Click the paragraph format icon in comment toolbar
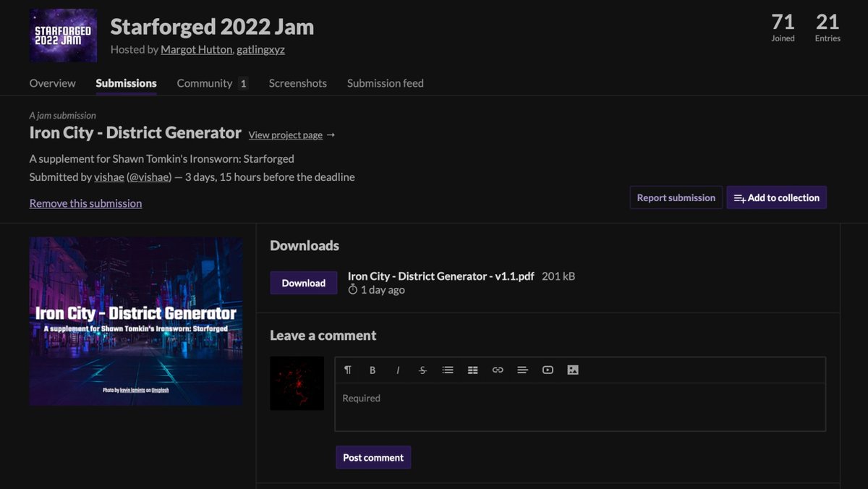The width and height of the screenshot is (868, 489). click(348, 370)
